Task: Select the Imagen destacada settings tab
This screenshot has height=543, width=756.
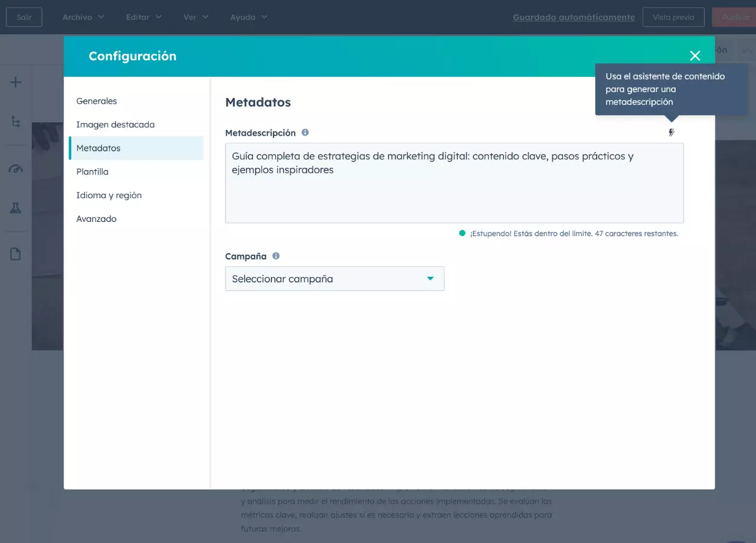Action: pos(136,125)
